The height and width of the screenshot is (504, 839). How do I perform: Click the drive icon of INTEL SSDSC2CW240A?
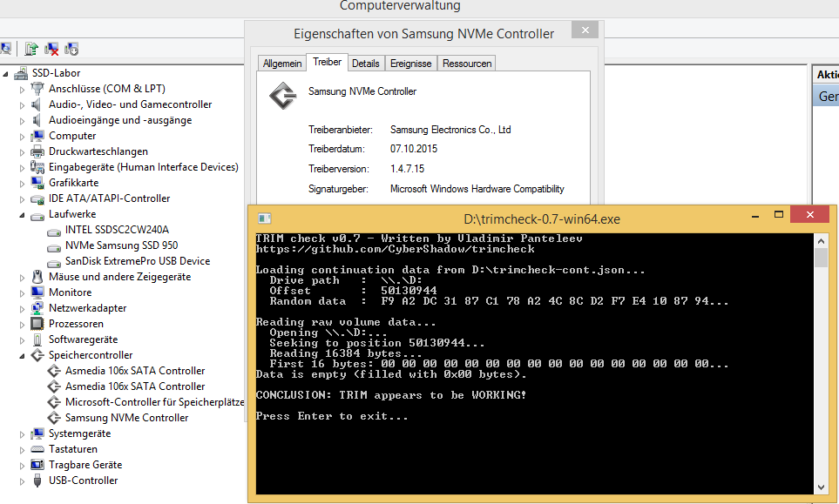point(53,232)
